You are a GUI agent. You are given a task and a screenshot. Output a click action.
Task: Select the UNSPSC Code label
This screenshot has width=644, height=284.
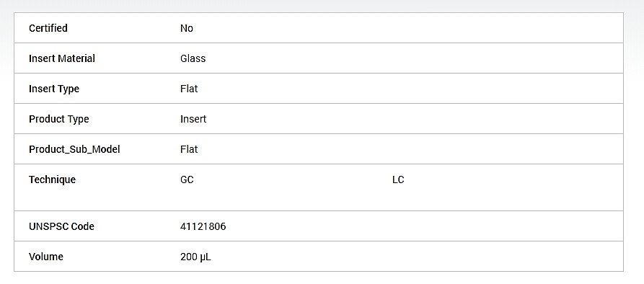point(61,226)
